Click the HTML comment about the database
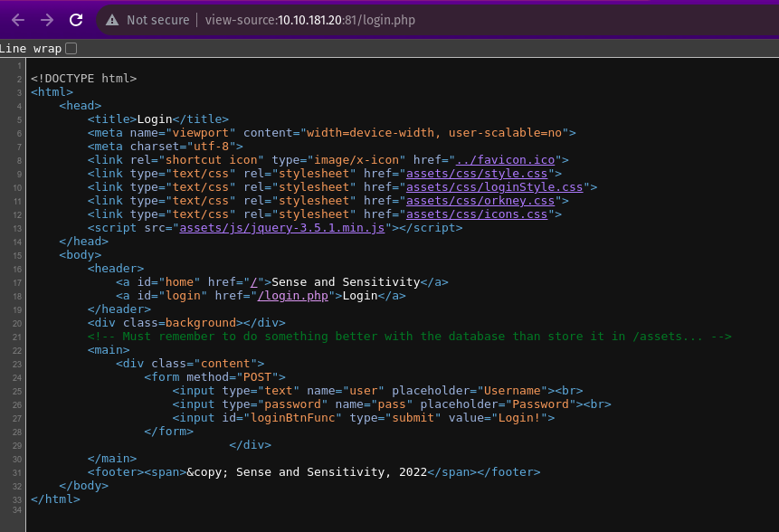 409,337
